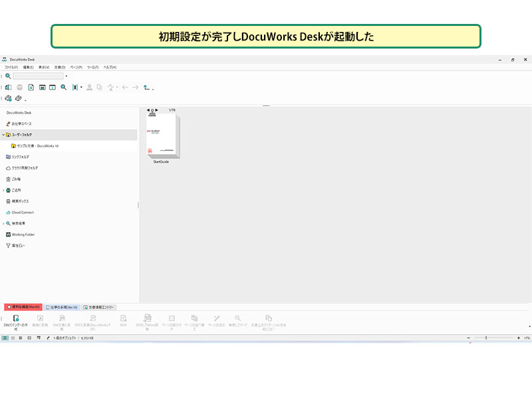Open the dropdown arrow next to the lamp-shaped icon
Viewport: 532px width, 399px height.
pyautogui.click(x=117, y=87)
